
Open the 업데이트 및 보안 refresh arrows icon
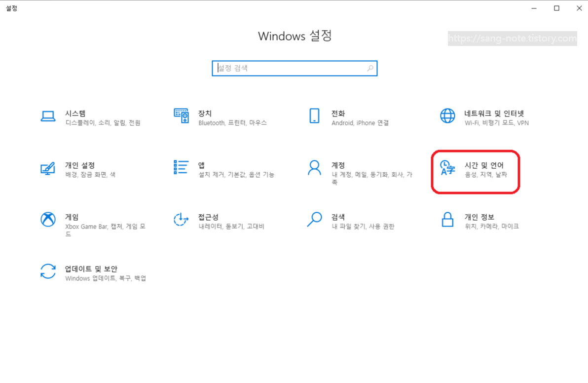48,271
